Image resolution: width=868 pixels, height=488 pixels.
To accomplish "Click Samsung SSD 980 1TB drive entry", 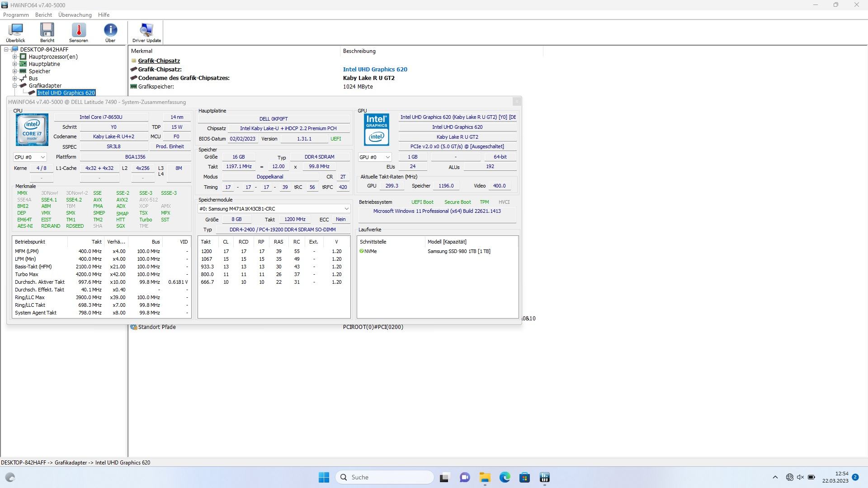I will click(459, 252).
